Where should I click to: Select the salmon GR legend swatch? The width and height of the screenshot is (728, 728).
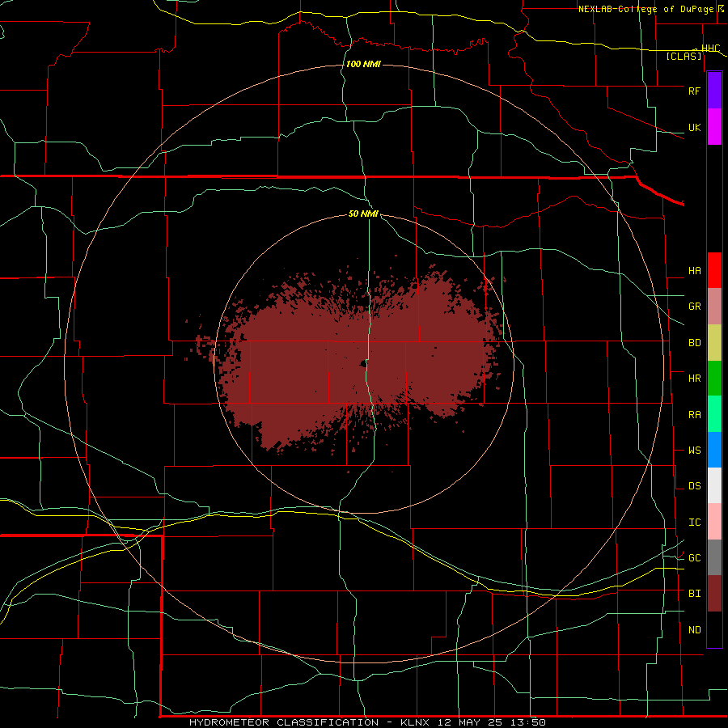pyautogui.click(x=714, y=307)
